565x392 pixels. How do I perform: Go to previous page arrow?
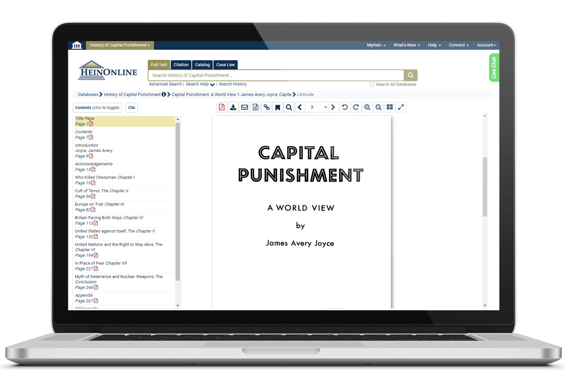(300, 107)
